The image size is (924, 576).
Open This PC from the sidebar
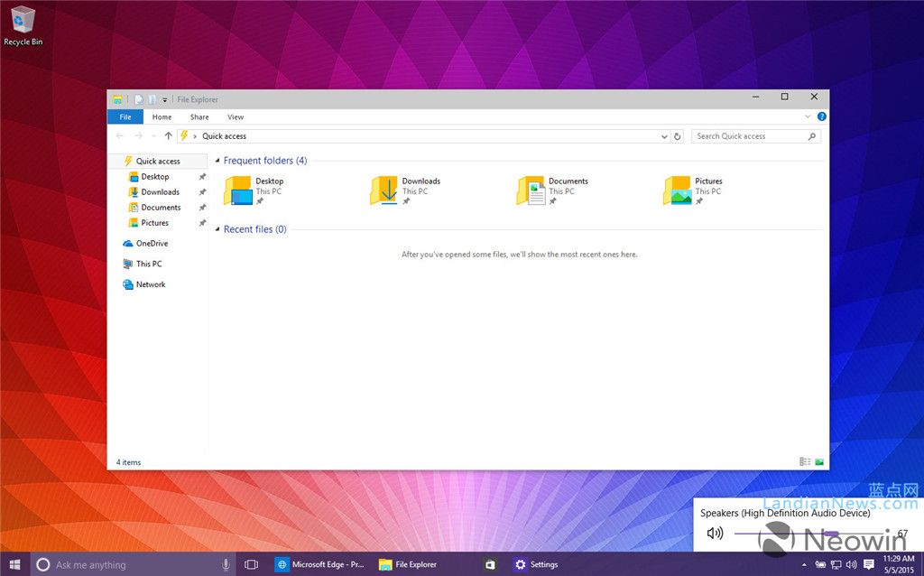tap(147, 264)
